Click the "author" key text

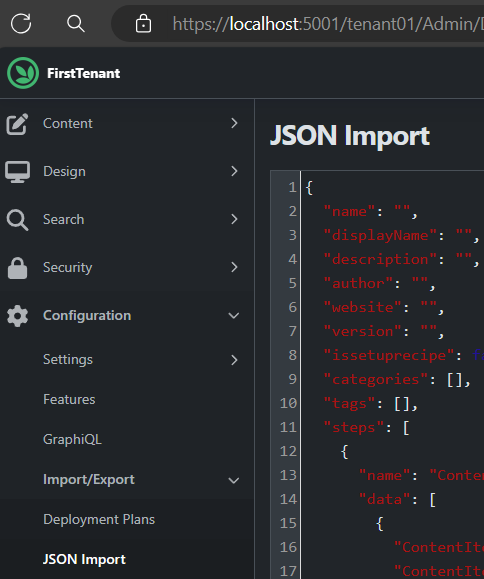pyautogui.click(x=358, y=284)
